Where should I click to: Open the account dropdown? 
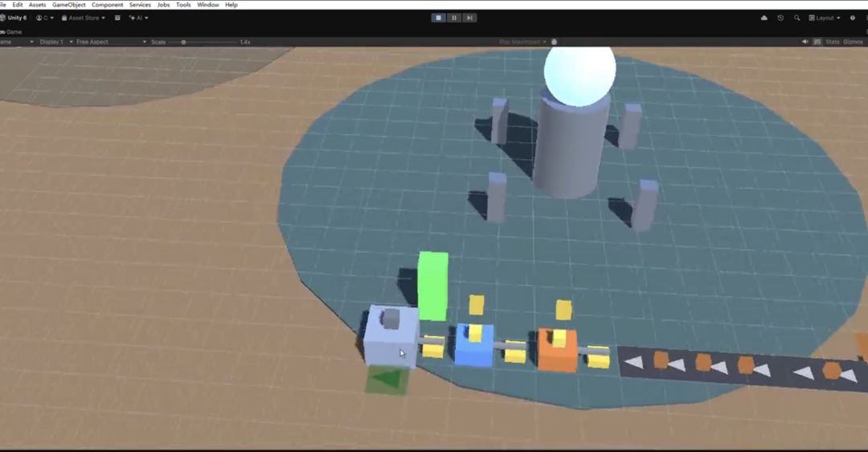tap(45, 18)
